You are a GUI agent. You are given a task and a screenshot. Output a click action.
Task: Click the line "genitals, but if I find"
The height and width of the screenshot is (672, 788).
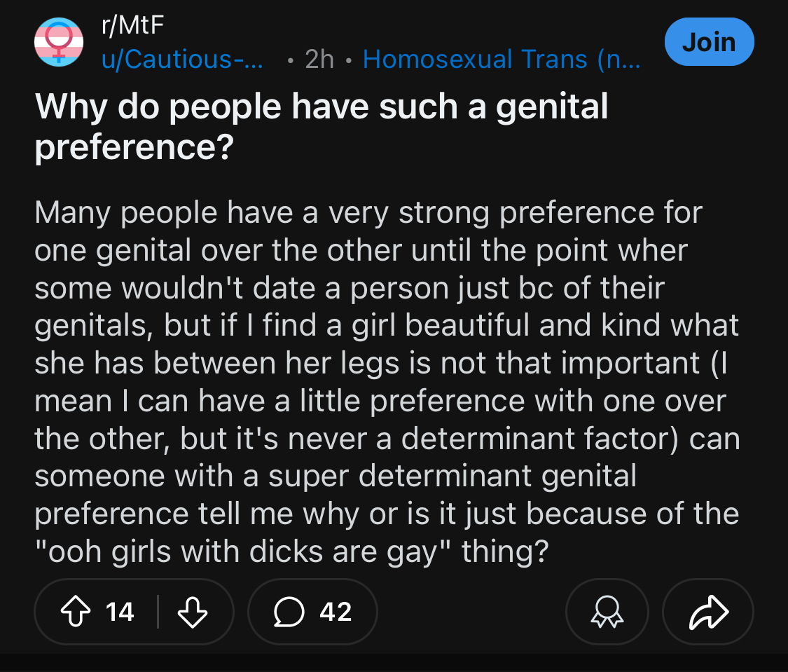(x=387, y=325)
